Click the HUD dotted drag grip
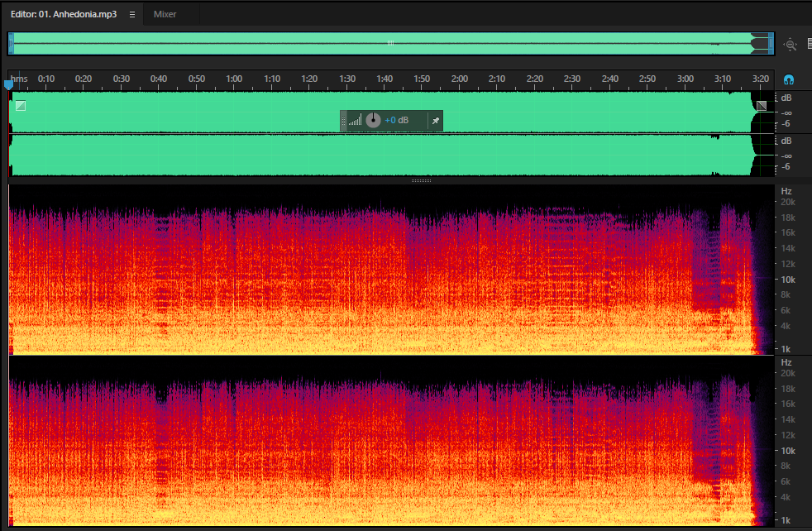This screenshot has height=531, width=812. [x=343, y=121]
